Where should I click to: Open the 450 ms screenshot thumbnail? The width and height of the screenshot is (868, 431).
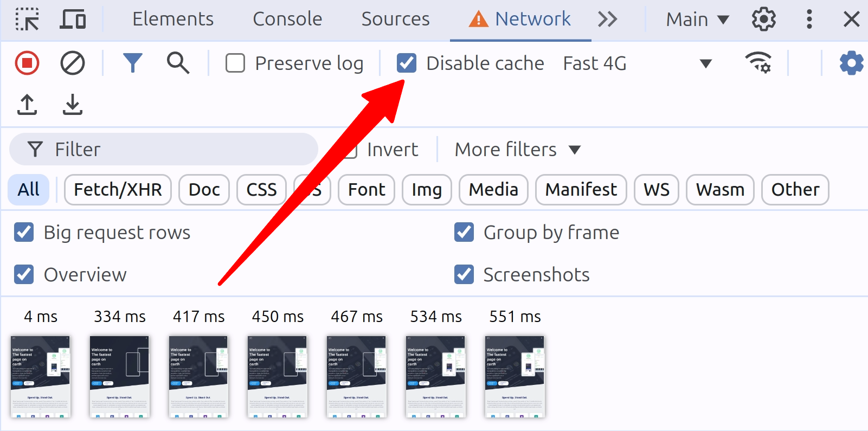[x=278, y=377]
